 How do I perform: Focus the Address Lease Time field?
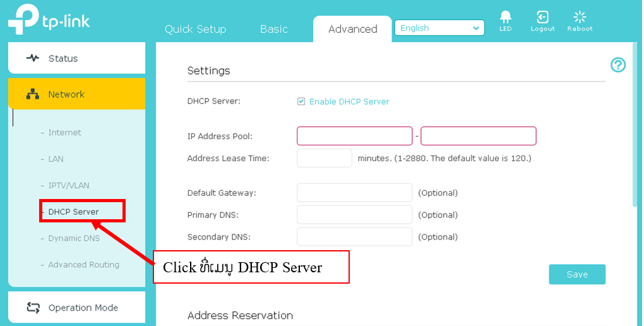(x=324, y=158)
